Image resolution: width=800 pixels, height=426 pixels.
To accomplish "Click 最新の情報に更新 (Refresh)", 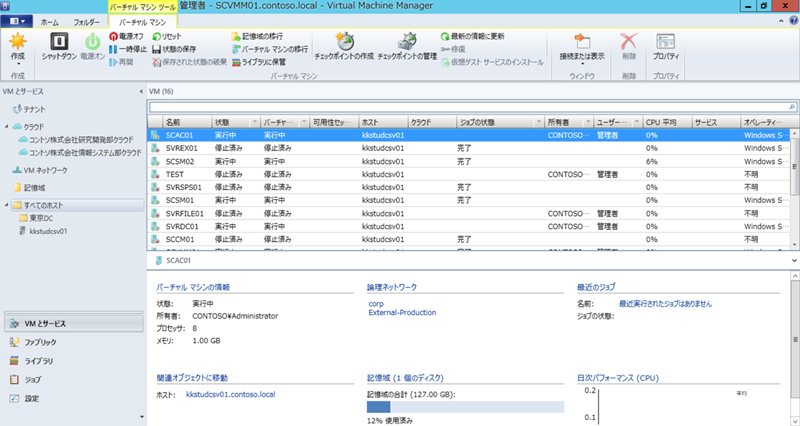I will tap(472, 36).
